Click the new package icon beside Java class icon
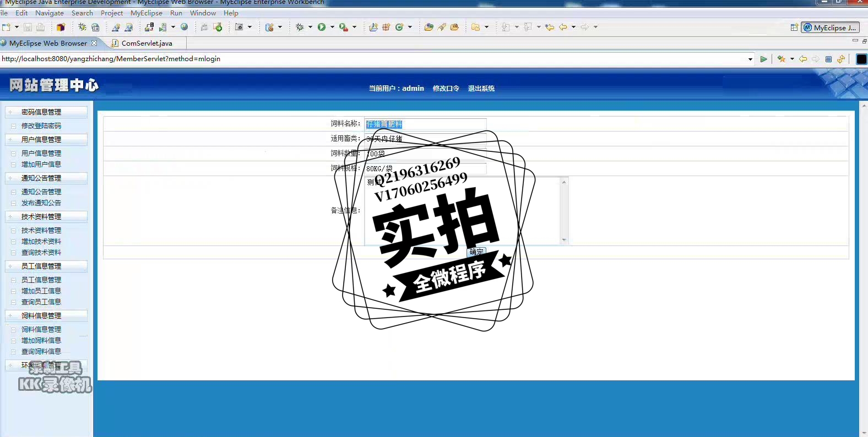The height and width of the screenshot is (437, 868). (386, 27)
